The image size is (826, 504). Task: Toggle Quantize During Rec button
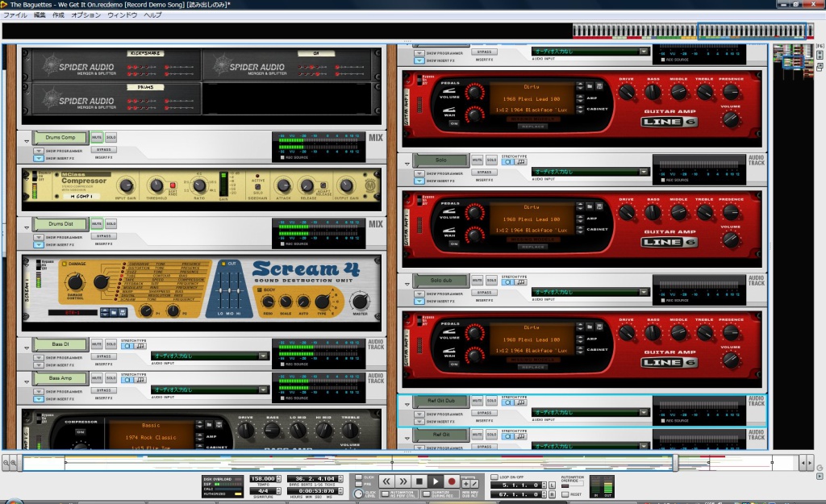point(428,494)
